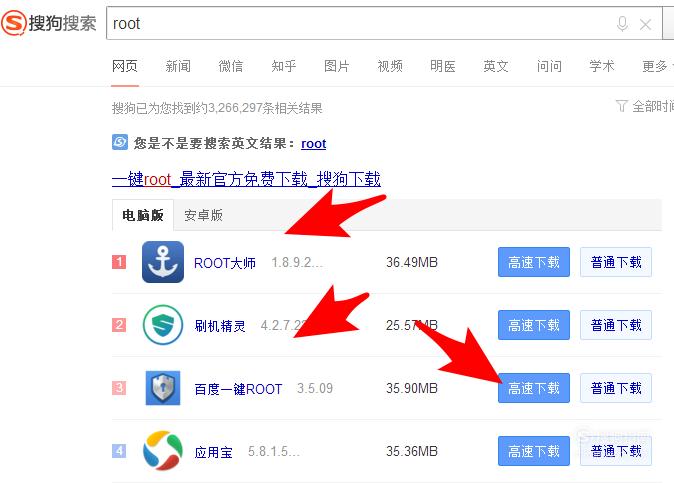Click 普通下载 for 刷机精灵

(x=616, y=325)
